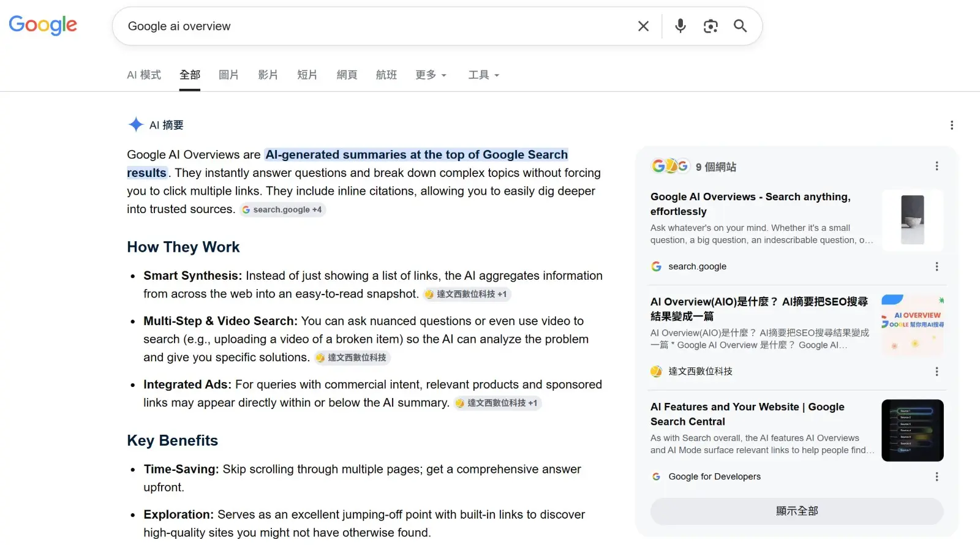Open the three-dot menu for Google for Developers

coord(937,476)
